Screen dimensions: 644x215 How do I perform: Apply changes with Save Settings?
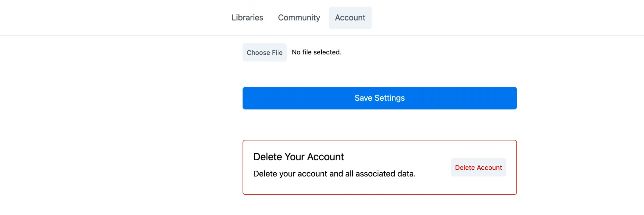(379, 98)
